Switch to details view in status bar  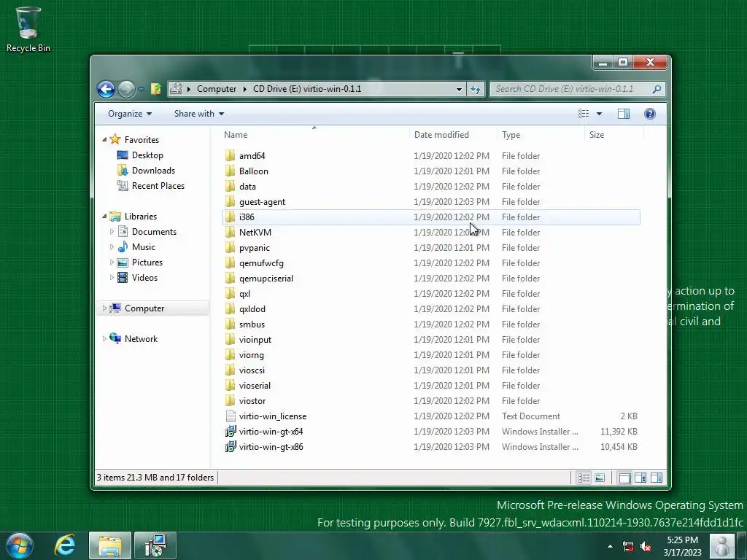(x=584, y=478)
